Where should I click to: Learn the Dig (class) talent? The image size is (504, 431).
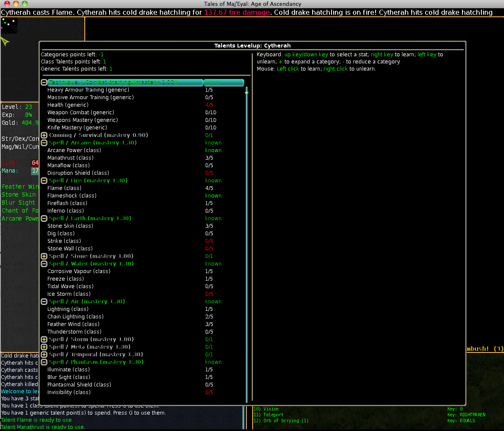[x=146, y=234]
